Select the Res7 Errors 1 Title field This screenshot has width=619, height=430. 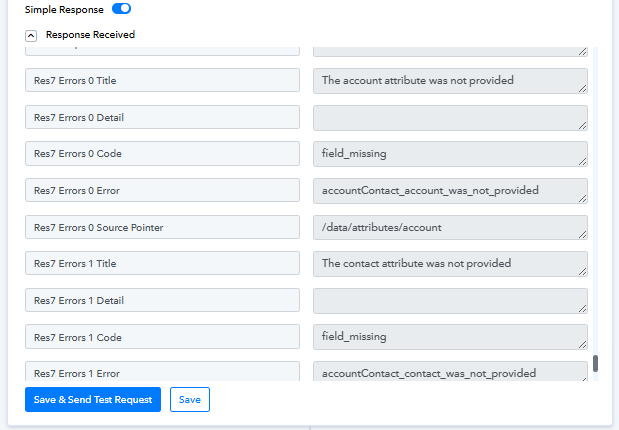coord(162,263)
